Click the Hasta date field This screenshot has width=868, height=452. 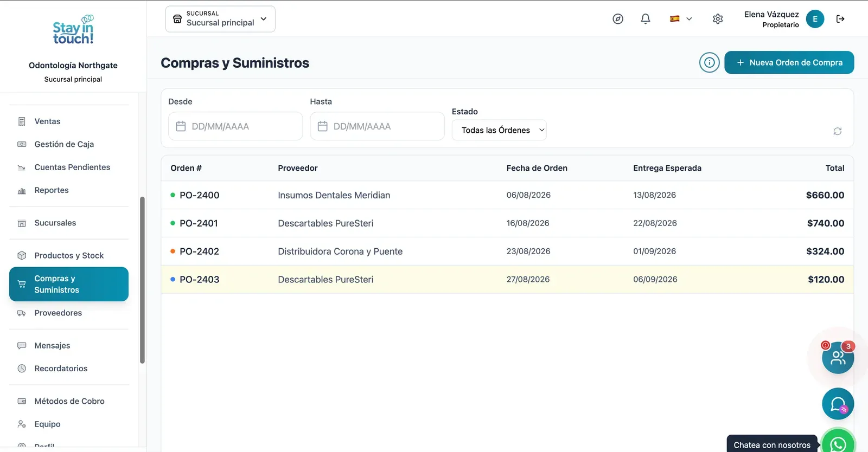click(377, 126)
